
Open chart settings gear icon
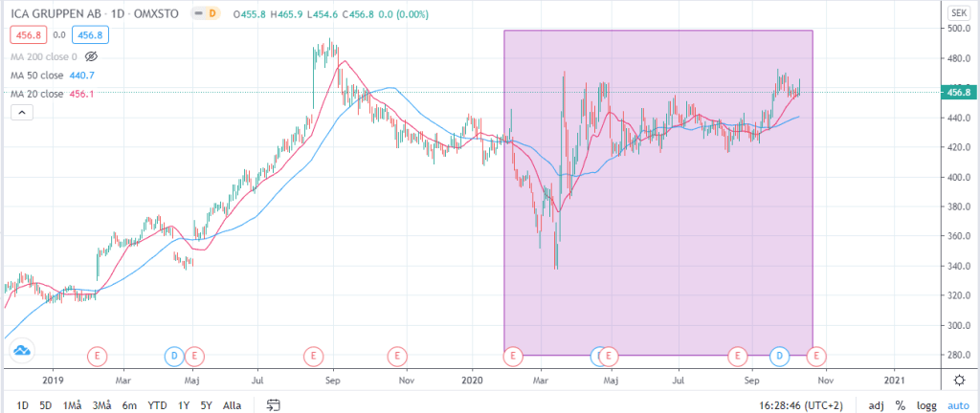[x=958, y=380]
